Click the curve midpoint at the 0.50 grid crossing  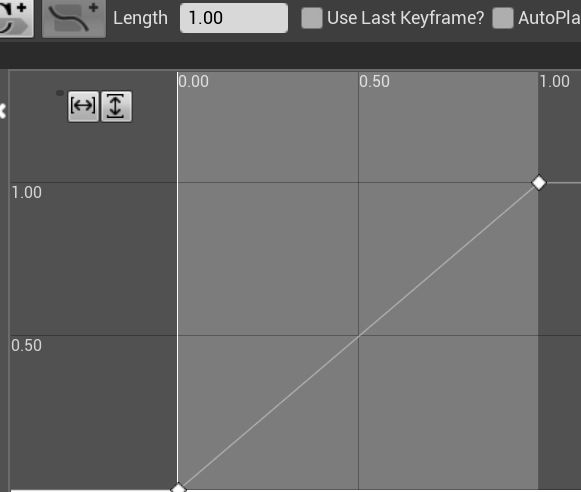359,336
